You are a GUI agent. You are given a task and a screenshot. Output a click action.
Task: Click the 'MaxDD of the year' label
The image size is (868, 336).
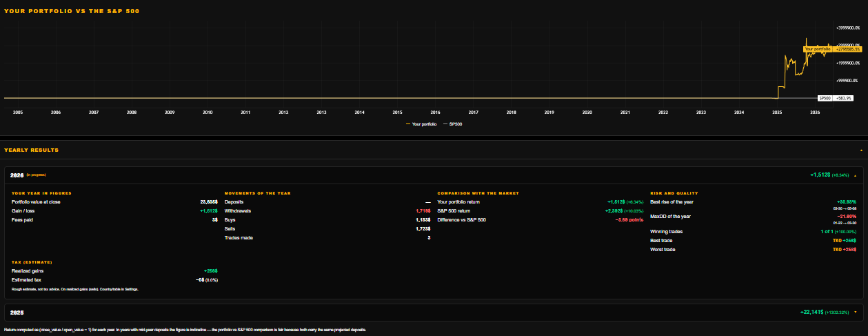coord(670,217)
